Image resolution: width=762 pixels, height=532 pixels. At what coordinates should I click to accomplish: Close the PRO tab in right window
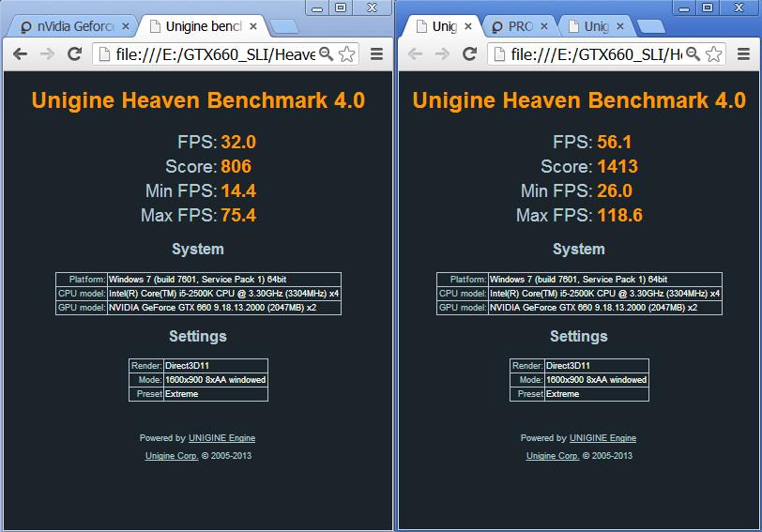pyautogui.click(x=544, y=26)
